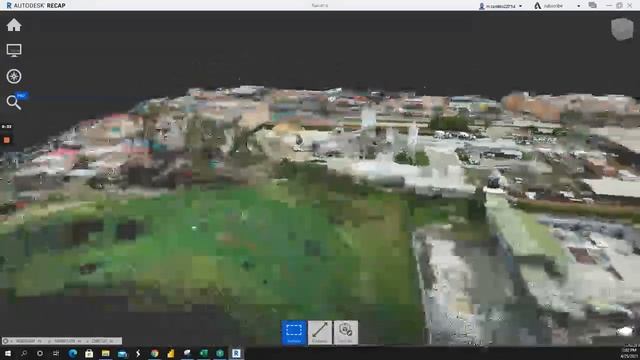
Task: Click the Limit Box tool icon
Action: 345,332
